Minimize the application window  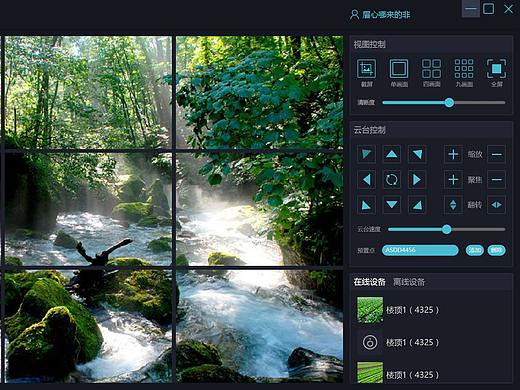(x=471, y=9)
